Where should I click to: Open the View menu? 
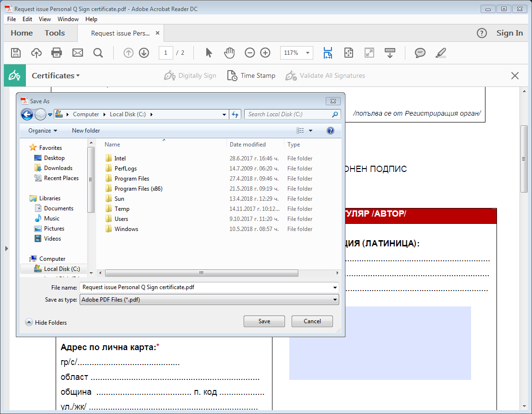[45, 19]
